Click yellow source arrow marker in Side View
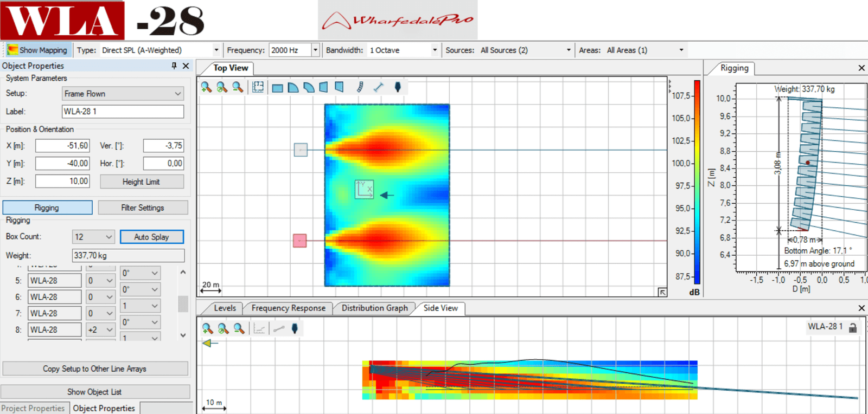 tap(209, 343)
